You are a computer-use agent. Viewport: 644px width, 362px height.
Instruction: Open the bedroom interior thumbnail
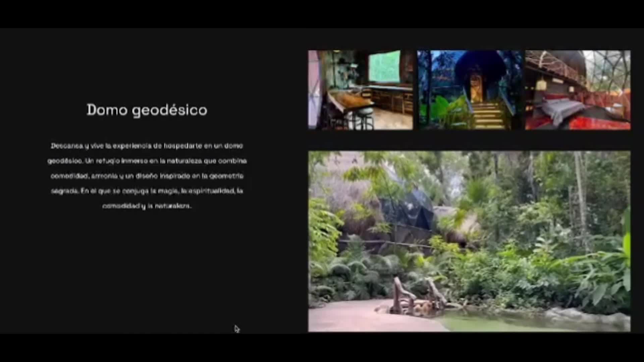point(578,90)
